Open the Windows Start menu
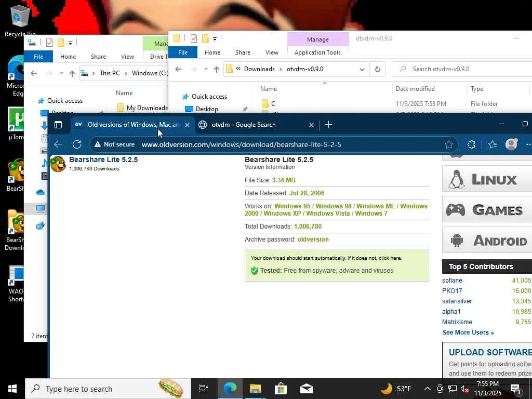This screenshot has width=532, height=399. click(x=12, y=389)
